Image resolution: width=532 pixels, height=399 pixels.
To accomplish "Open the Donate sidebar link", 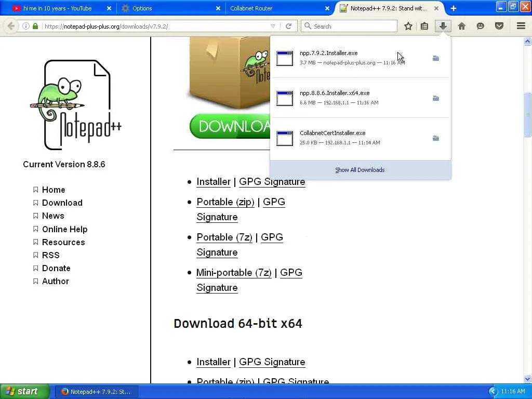I will pyautogui.click(x=56, y=268).
